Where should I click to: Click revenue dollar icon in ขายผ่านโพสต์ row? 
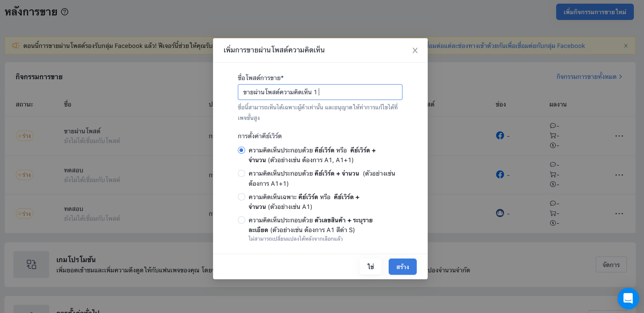pos(553,145)
